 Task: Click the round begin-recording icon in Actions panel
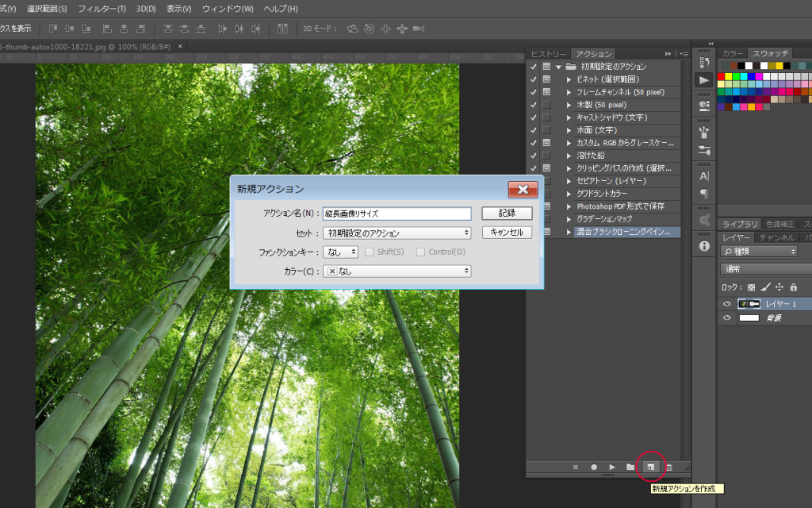click(594, 467)
